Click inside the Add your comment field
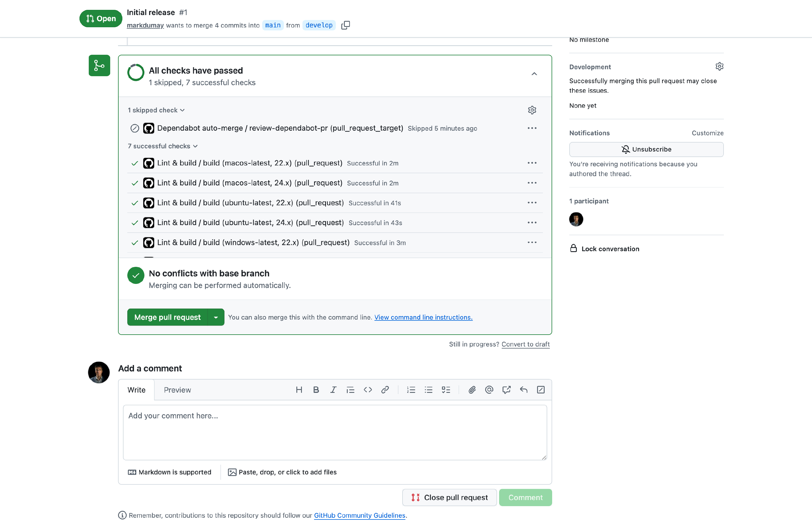Viewport: 812px width, 527px height. click(334, 432)
